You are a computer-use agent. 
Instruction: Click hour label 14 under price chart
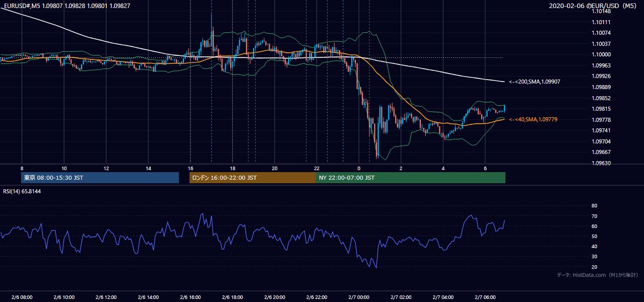pyautogui.click(x=148, y=168)
